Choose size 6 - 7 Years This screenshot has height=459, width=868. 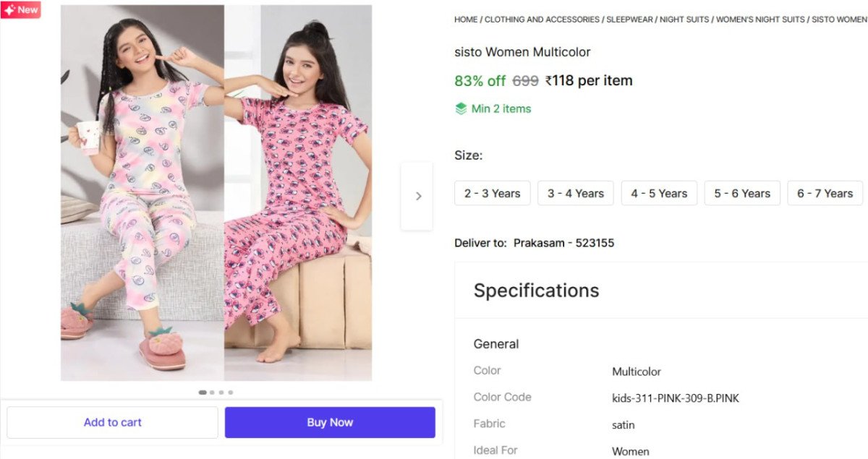point(825,193)
